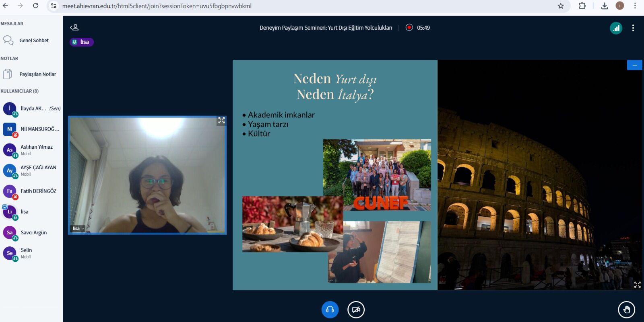Make the presentation fullscreen
The image size is (644, 322).
(x=637, y=285)
